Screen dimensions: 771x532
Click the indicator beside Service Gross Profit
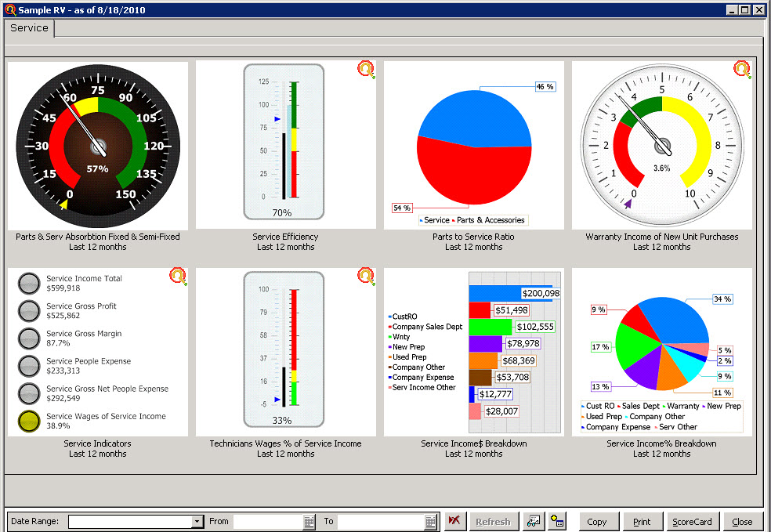coord(28,311)
